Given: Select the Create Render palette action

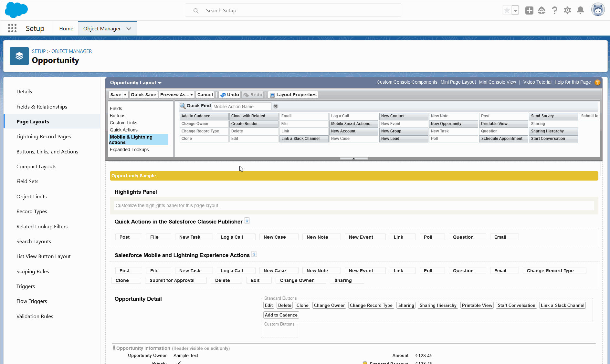Looking at the screenshot, I should pos(254,124).
